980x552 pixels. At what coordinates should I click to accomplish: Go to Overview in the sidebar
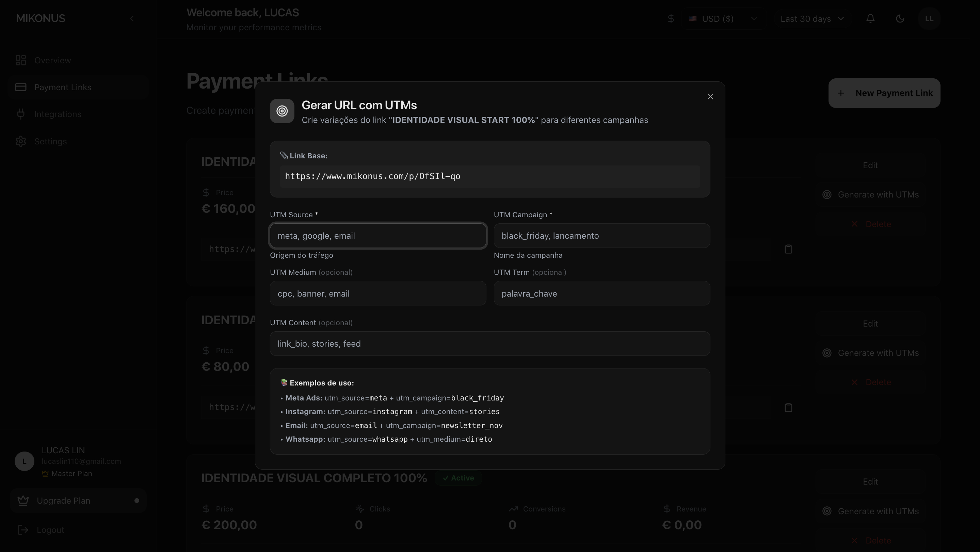[x=52, y=61]
